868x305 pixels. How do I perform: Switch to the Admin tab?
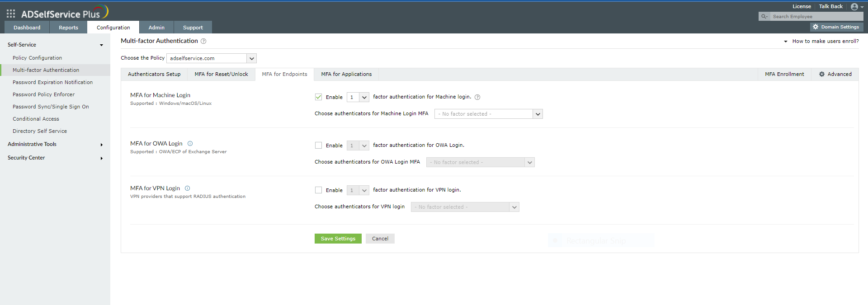(156, 28)
